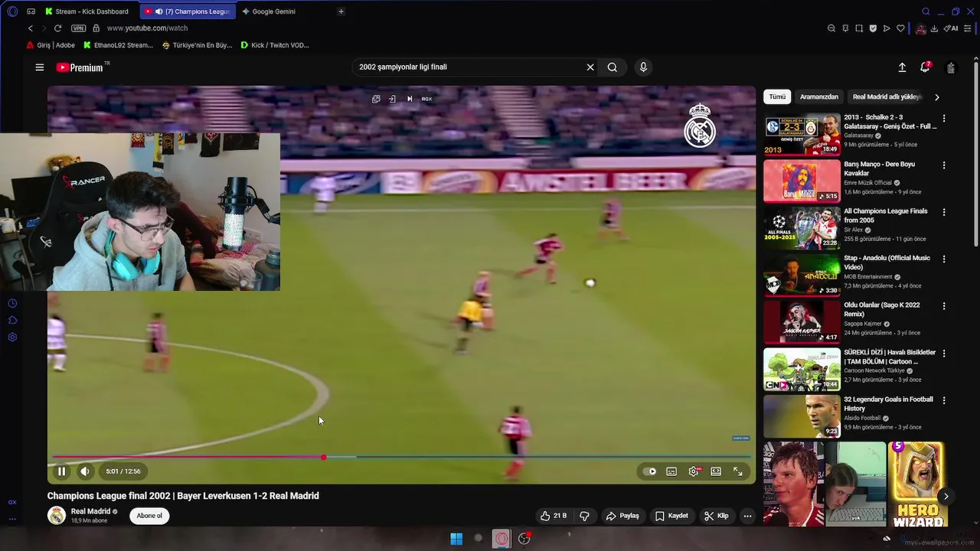Open EthanoL92 Stream bookmark
The width and height of the screenshot is (980, 551).
pos(118,45)
